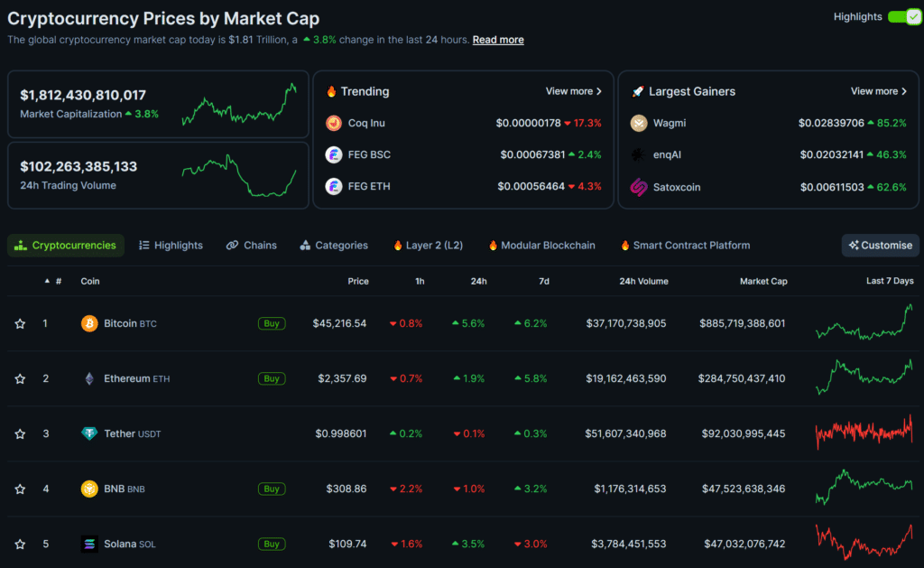Click the BNB coin logo
Viewport: 924px width, 568px height.
tap(89, 489)
